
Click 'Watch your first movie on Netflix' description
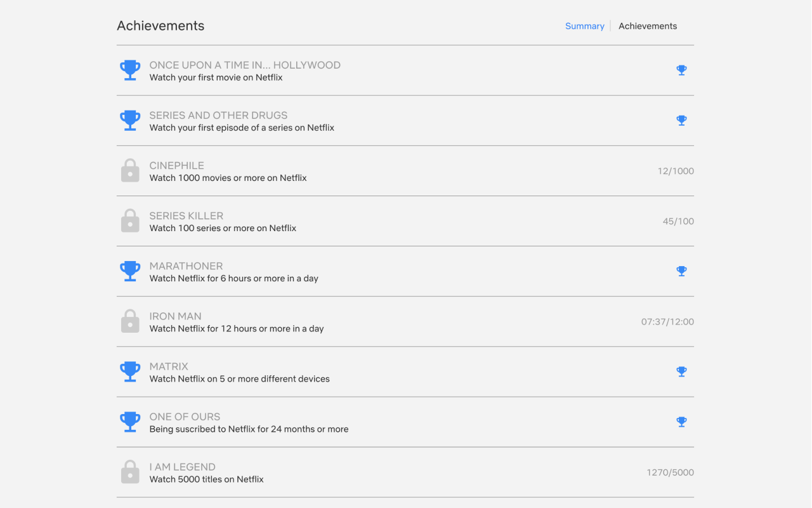point(216,77)
